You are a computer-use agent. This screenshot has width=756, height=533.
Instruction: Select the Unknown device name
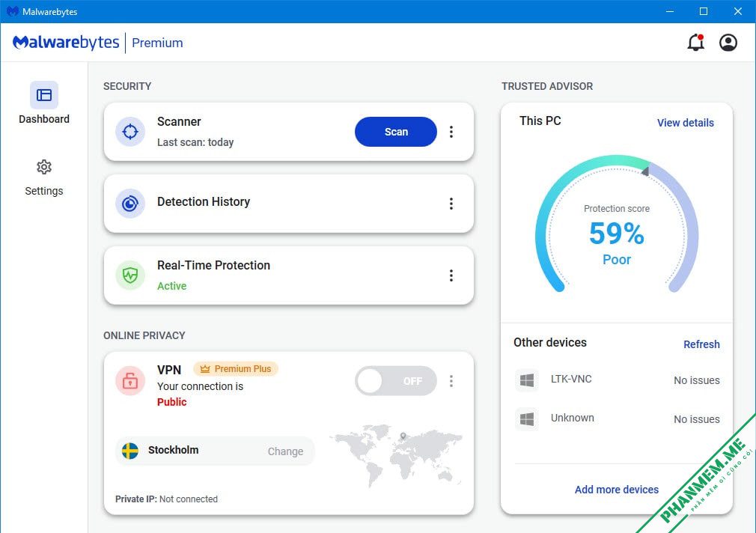pyautogui.click(x=573, y=418)
